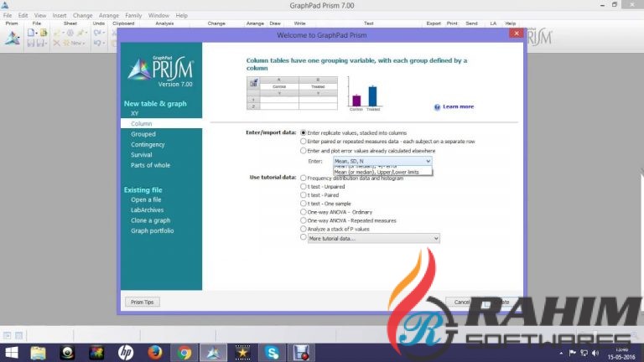
Task: Click the webcam app taskbar icon
Action: coord(67,353)
